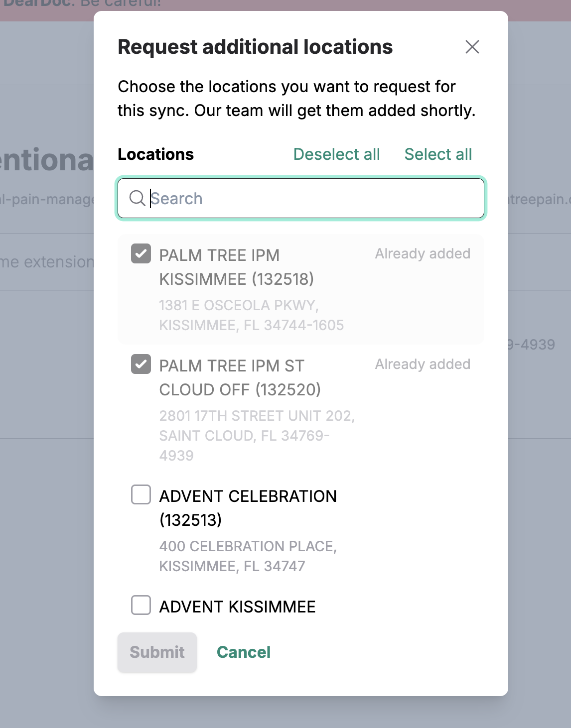Select the ADVENT CELEBRATION (132513) location name
Viewport: 571px width, 728px height.
click(x=248, y=508)
